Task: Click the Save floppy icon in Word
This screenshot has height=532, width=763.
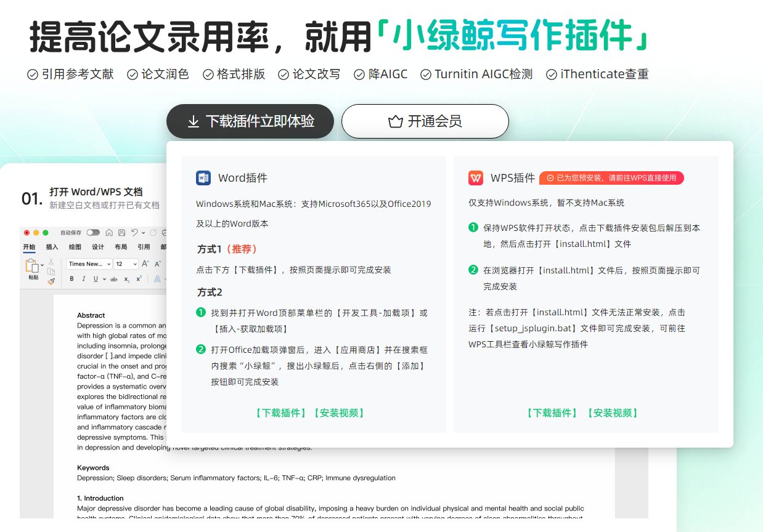Action: (121, 233)
